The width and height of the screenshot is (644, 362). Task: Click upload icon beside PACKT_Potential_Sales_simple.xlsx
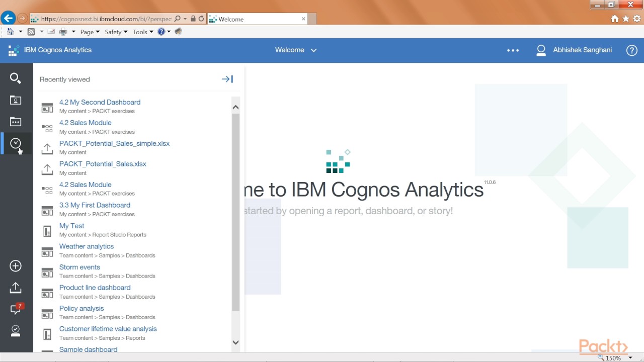(x=47, y=148)
